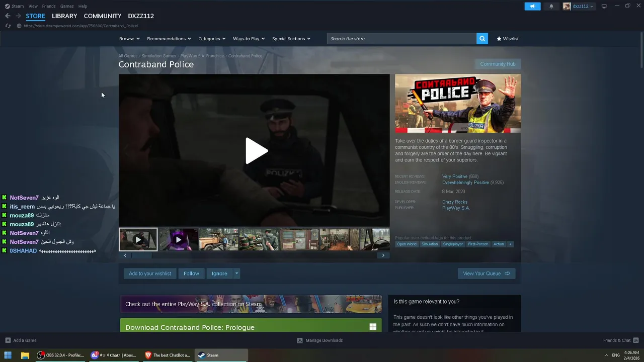Switch to the LIBRARY tab

pyautogui.click(x=64, y=16)
